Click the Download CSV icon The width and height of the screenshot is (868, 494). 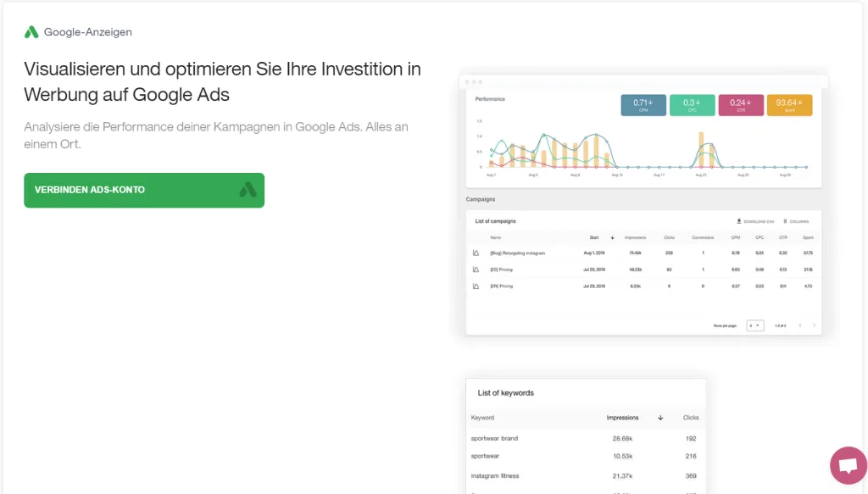tap(739, 221)
